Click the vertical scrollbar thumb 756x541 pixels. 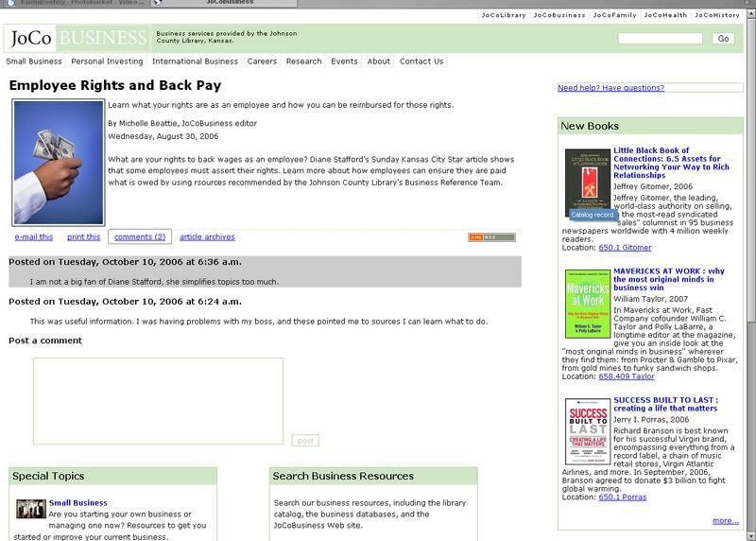[751, 169]
